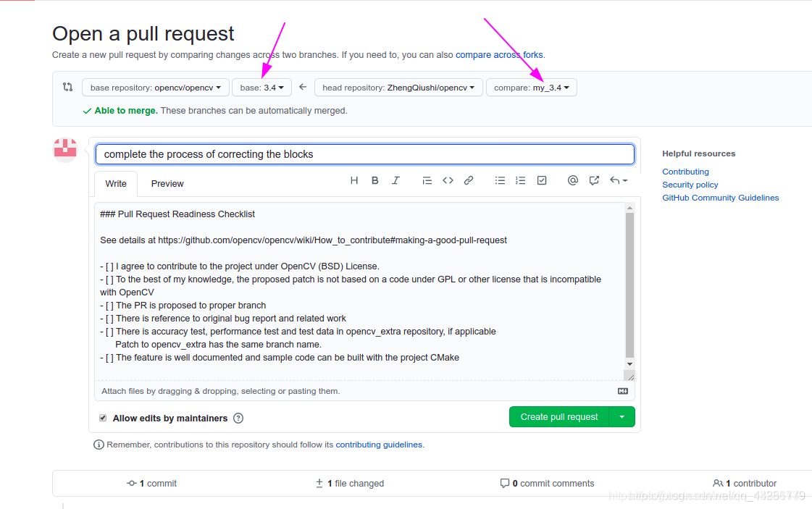Screen dimensions: 812x509
Task: Click the attach files drop area text
Action: pyautogui.click(x=221, y=391)
